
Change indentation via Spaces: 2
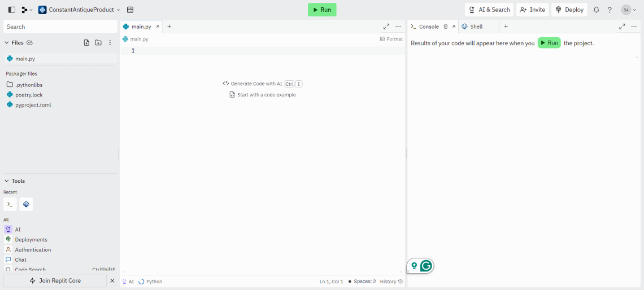[x=362, y=282]
